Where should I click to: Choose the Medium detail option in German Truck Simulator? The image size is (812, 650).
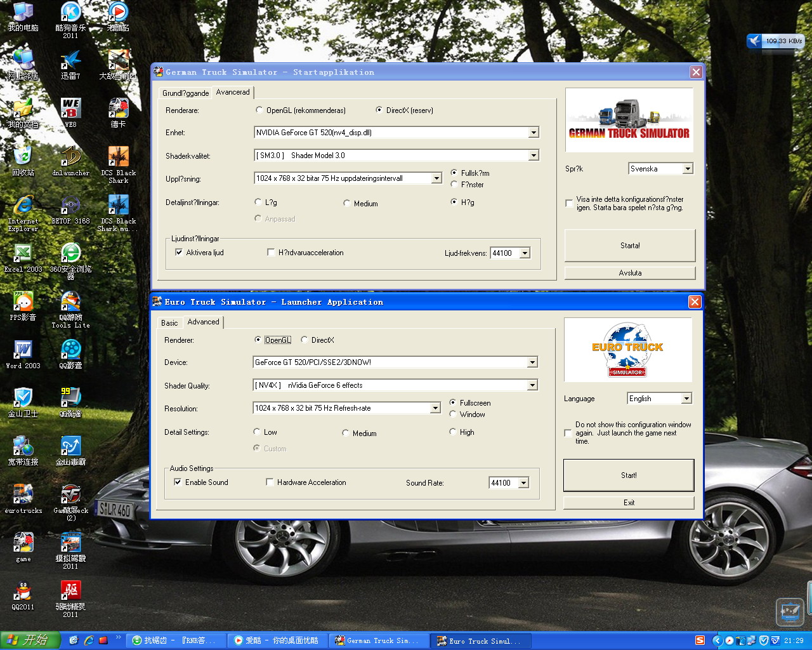tap(360, 204)
